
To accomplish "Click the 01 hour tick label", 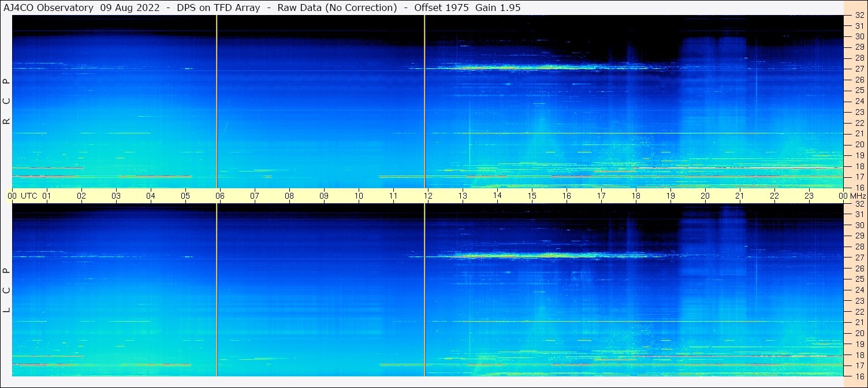I will pyautogui.click(x=47, y=196).
